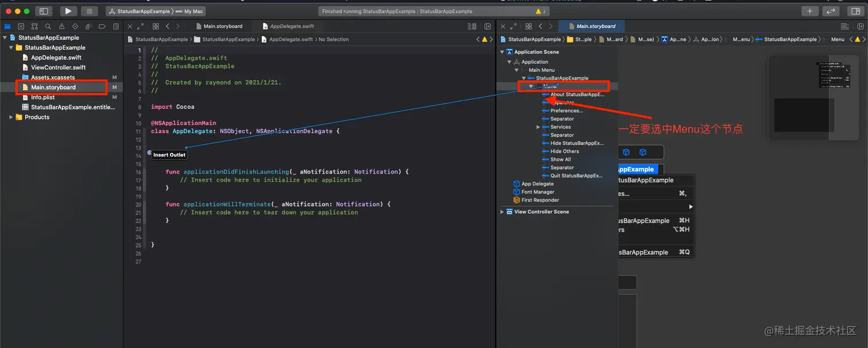
Task: Open the Report navigator
Action: click(x=116, y=26)
